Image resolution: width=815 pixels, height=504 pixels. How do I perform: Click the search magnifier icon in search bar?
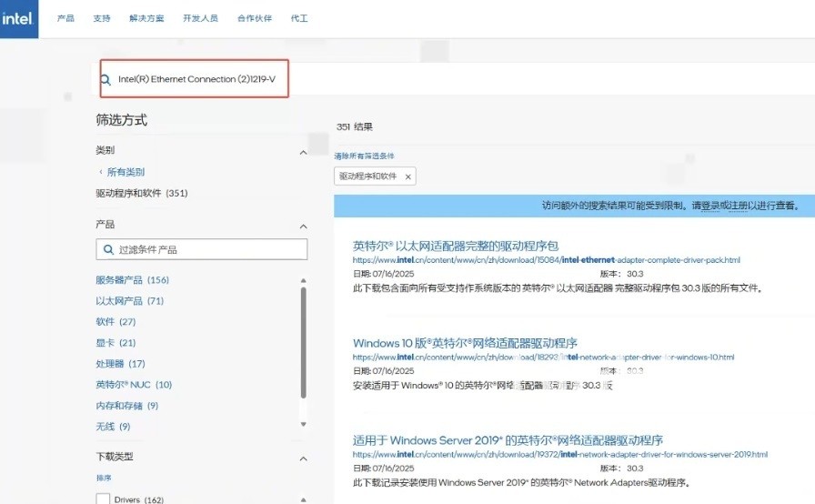coord(106,79)
